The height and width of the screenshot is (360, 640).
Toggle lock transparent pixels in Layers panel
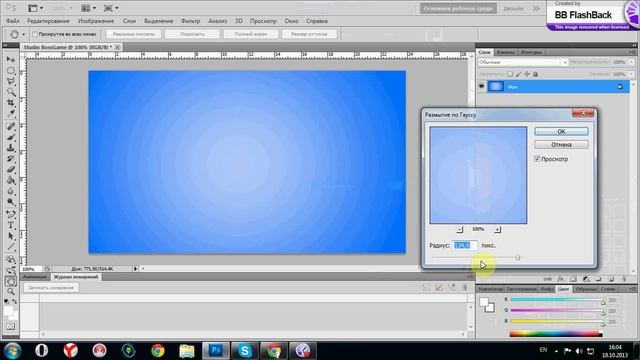coord(510,74)
